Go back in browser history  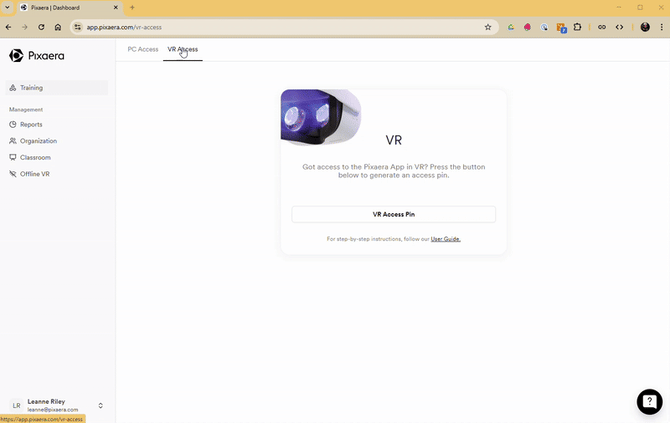point(9,27)
